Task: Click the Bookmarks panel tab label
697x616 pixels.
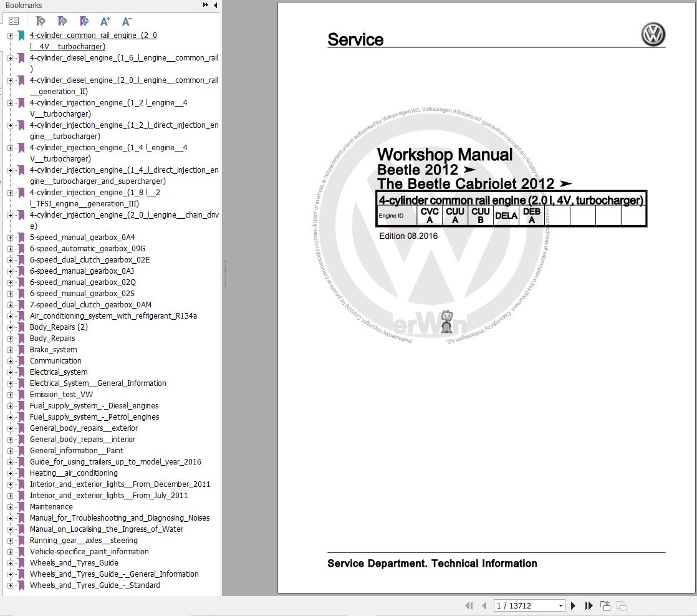Action: pos(24,5)
